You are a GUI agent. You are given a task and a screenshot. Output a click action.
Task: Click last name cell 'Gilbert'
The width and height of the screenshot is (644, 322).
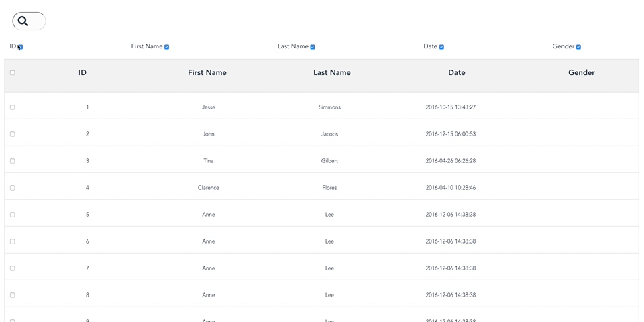[x=329, y=161]
